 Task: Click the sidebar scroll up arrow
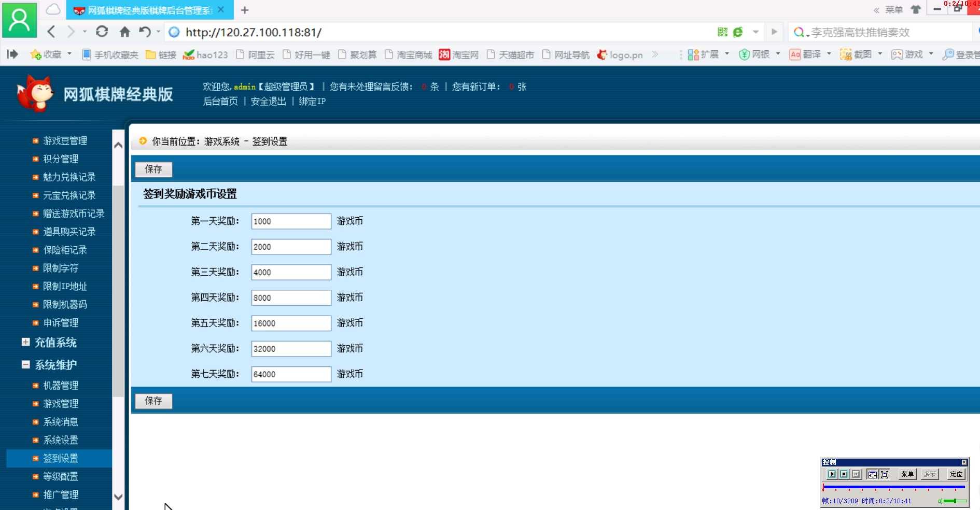click(x=118, y=146)
